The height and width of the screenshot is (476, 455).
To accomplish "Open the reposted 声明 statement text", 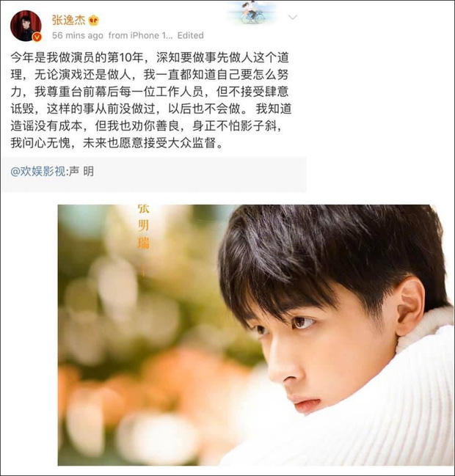I will pos(81,172).
